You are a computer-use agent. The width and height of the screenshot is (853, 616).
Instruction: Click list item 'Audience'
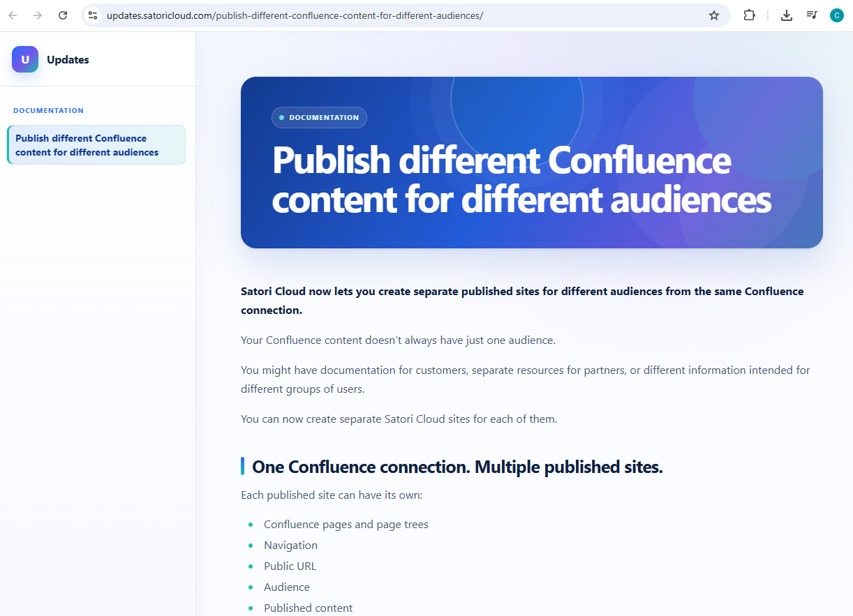tap(287, 587)
